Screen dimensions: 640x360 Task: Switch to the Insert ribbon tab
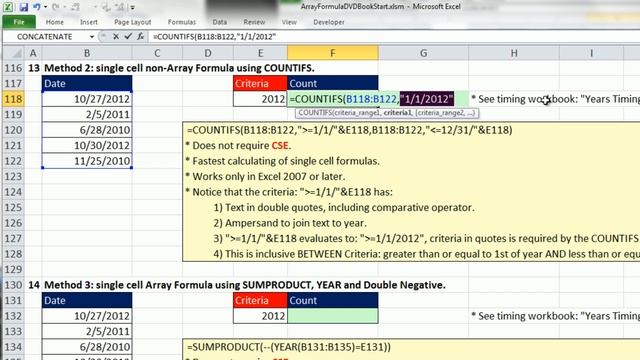click(x=89, y=22)
